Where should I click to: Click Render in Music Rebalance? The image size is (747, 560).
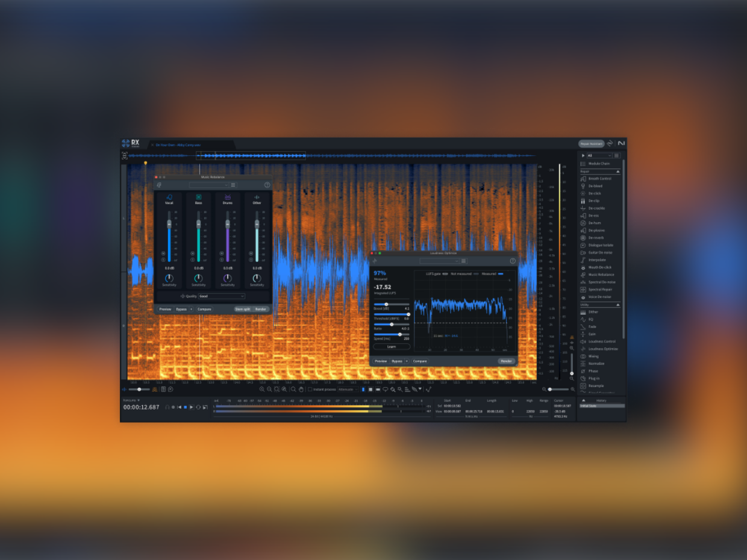point(260,309)
